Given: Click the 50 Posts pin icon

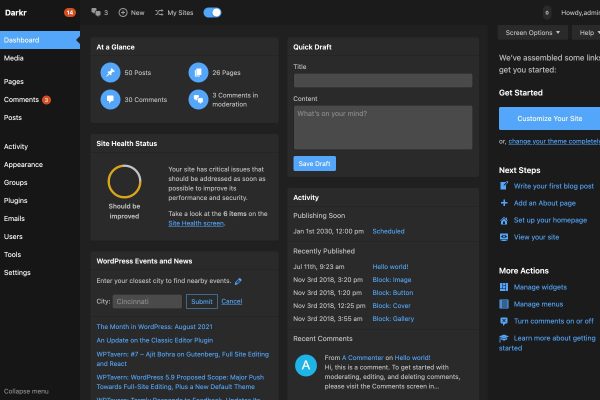Looking at the screenshot, I should [x=110, y=72].
